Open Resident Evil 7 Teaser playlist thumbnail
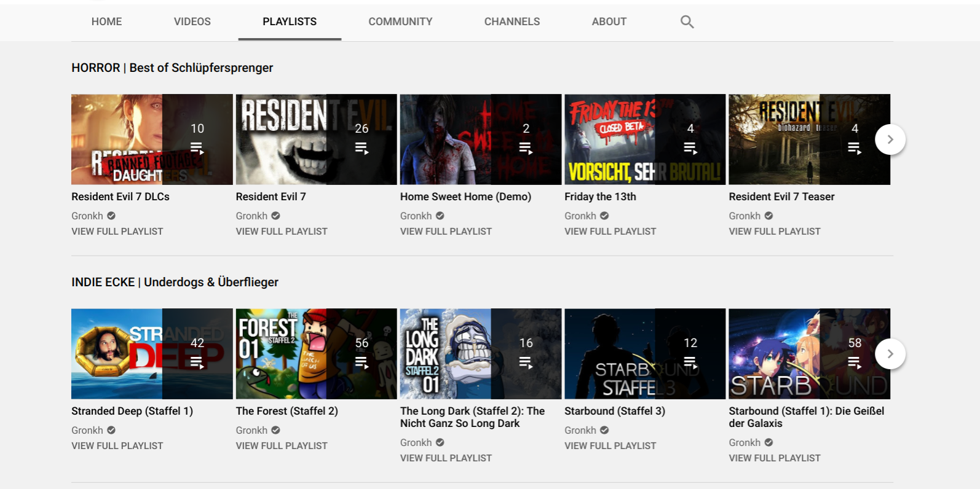The image size is (980, 489). point(810,139)
